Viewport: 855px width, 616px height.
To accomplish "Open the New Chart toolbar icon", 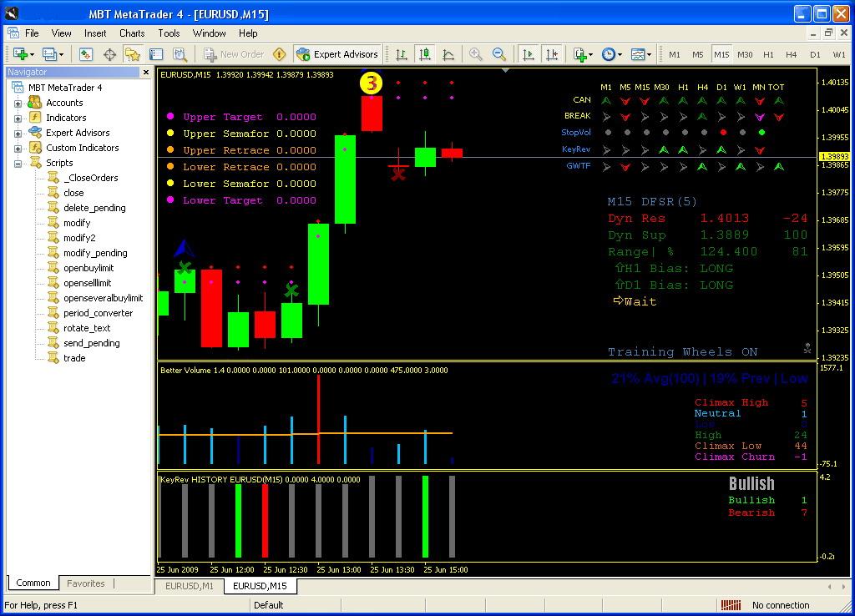I will click(x=20, y=54).
